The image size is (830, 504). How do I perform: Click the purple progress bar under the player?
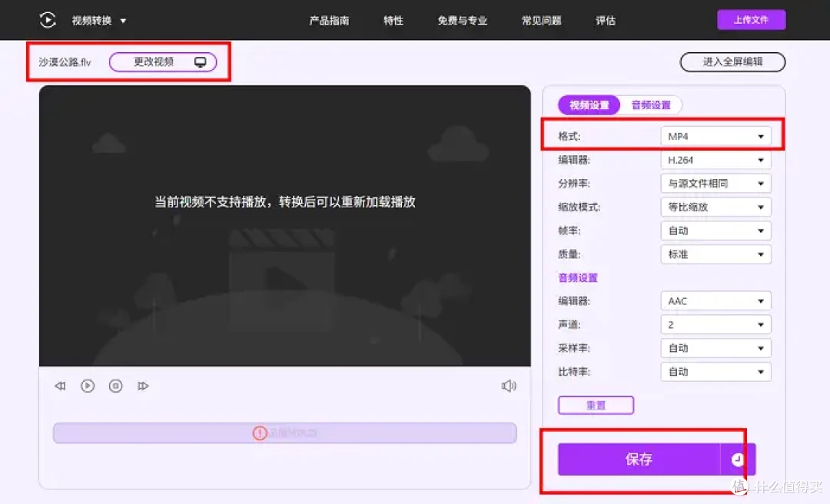[285, 433]
